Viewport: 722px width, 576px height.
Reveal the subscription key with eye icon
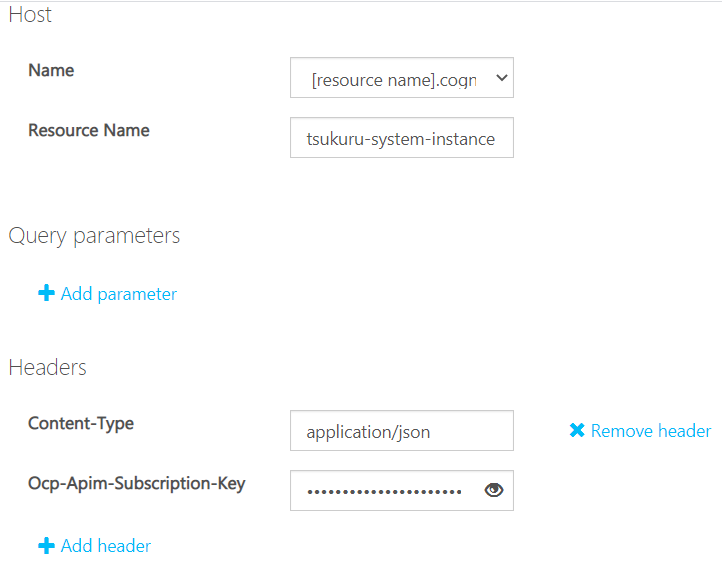[494, 490]
